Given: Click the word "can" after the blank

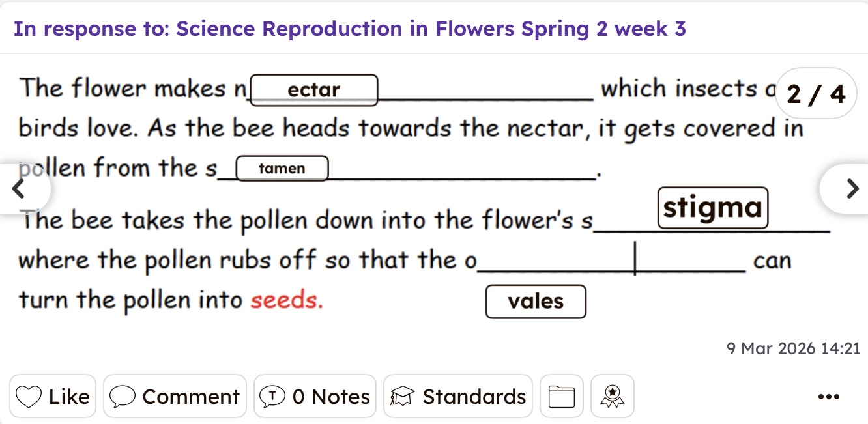Looking at the screenshot, I should tap(772, 261).
